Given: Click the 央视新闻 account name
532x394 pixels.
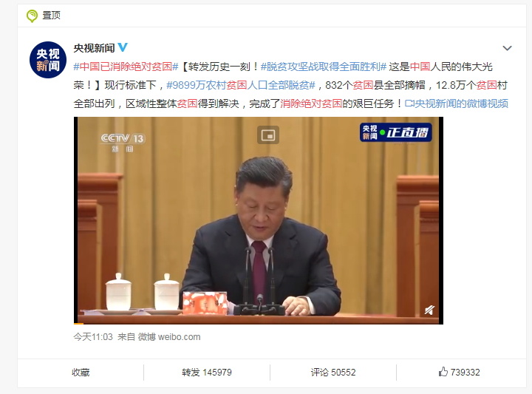Looking at the screenshot, I should (95, 48).
